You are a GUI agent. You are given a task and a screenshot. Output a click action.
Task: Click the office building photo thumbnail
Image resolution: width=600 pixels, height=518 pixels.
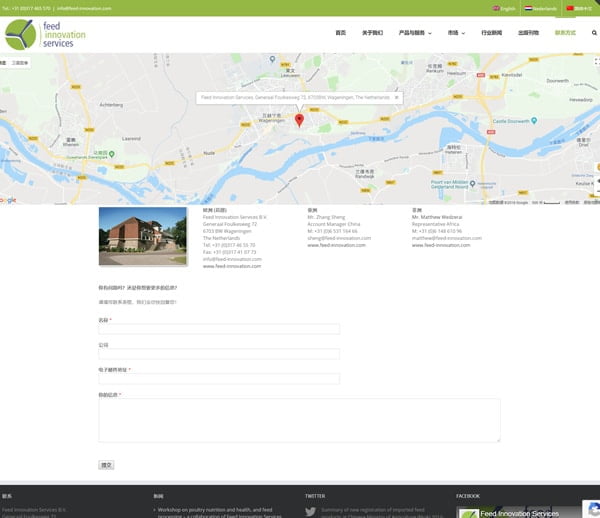[143, 236]
